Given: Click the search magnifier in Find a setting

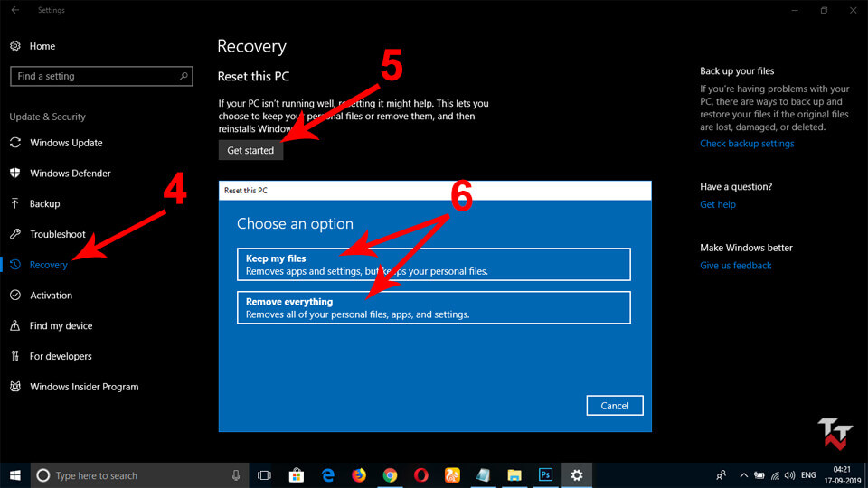Looking at the screenshot, I should pyautogui.click(x=184, y=76).
